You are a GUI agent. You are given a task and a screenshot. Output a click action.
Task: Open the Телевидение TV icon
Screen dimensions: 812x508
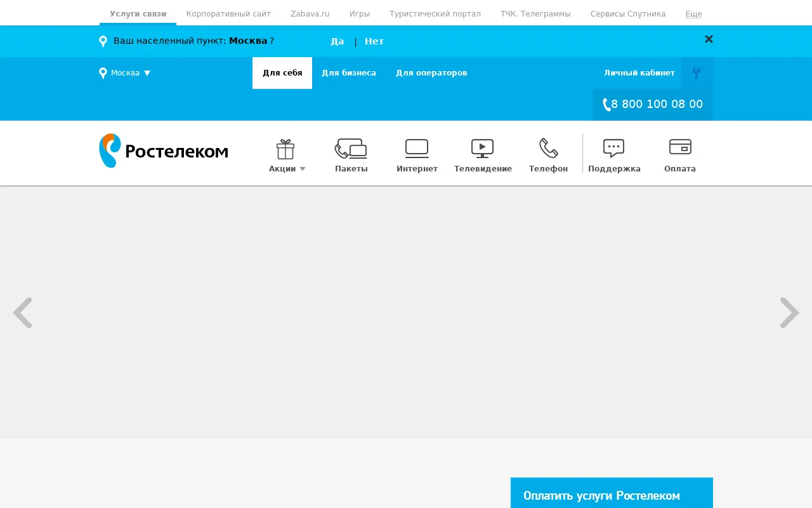coord(482,149)
